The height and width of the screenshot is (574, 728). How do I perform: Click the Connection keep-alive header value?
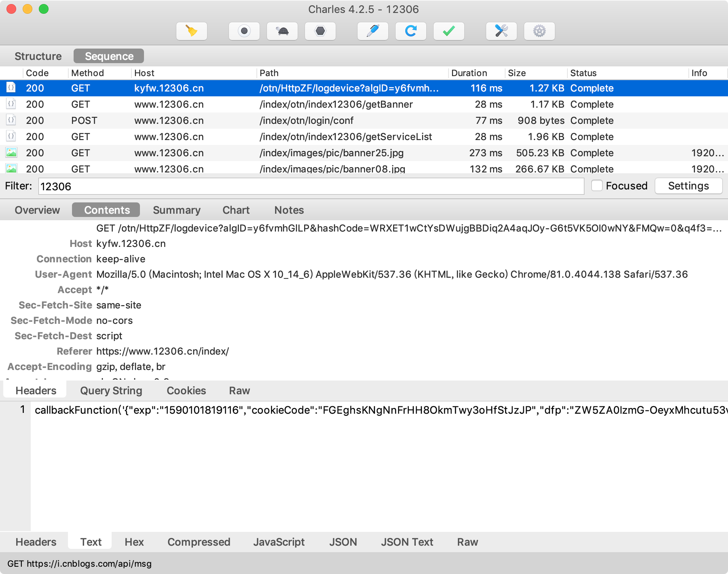[x=121, y=259]
